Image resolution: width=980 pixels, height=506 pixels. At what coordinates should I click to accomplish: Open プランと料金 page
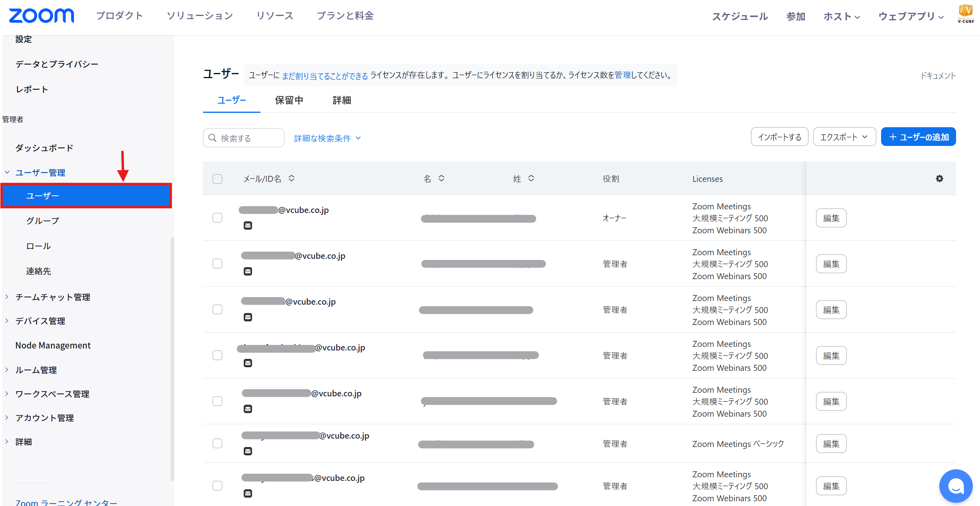coord(345,16)
